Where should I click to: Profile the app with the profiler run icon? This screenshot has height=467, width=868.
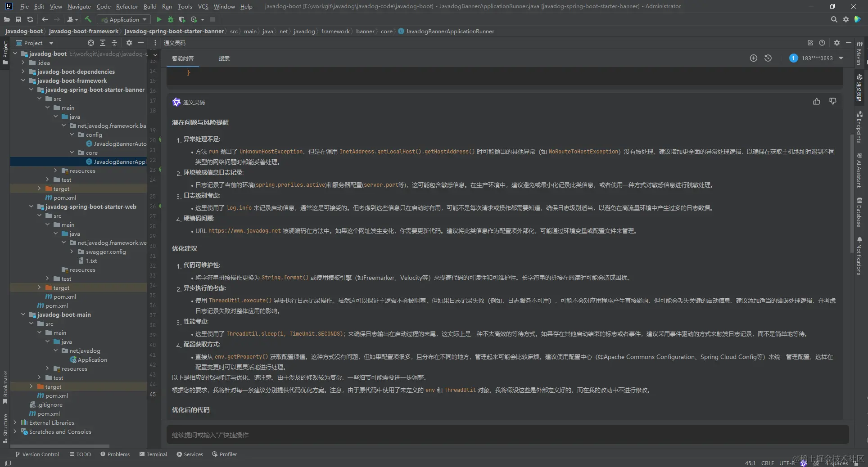pyautogui.click(x=194, y=19)
